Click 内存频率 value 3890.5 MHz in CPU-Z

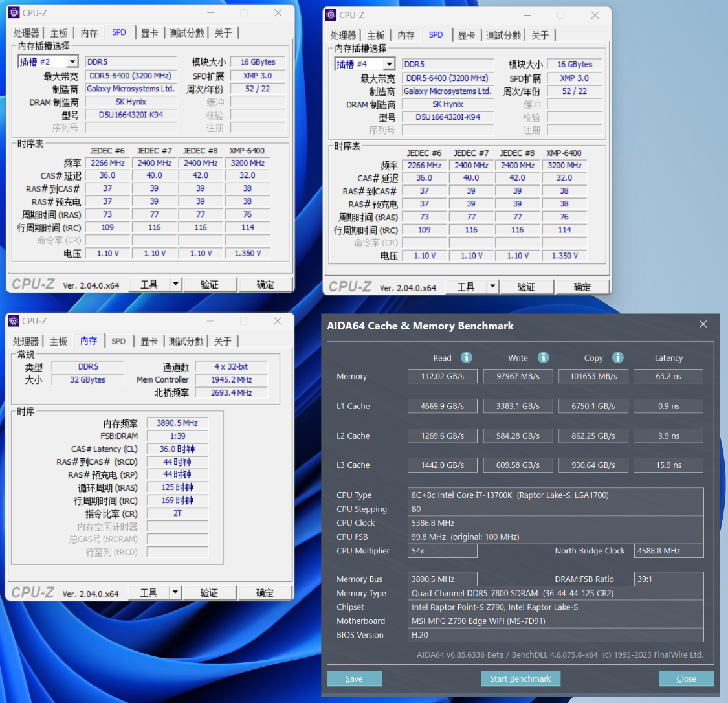(x=177, y=423)
